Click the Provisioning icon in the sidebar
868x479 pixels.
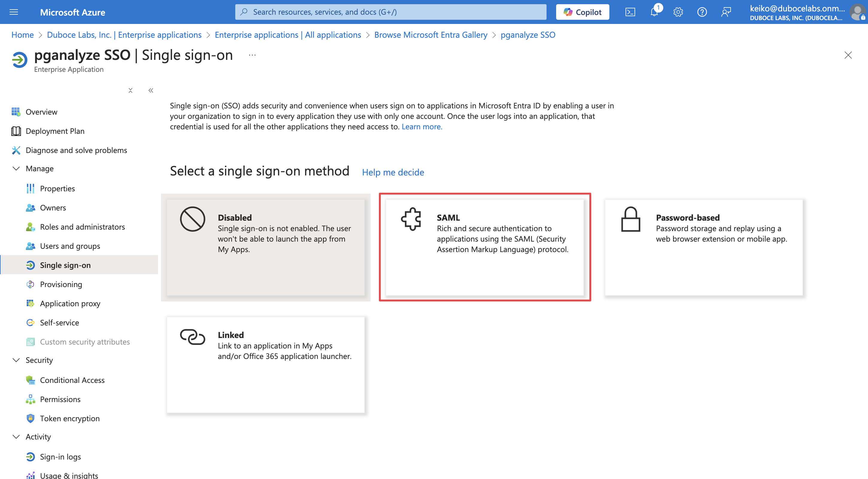pos(30,284)
